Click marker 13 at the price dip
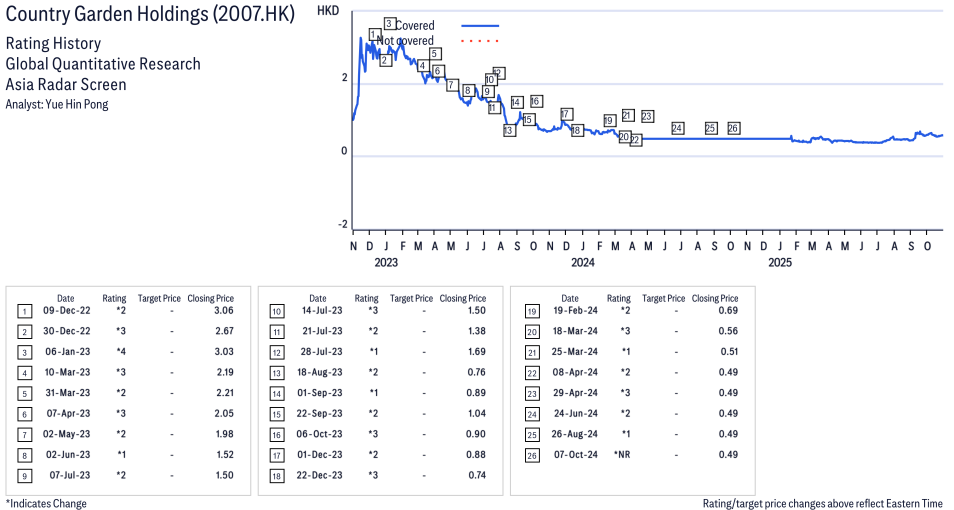This screenshot has height=510, width=954. 508,130
